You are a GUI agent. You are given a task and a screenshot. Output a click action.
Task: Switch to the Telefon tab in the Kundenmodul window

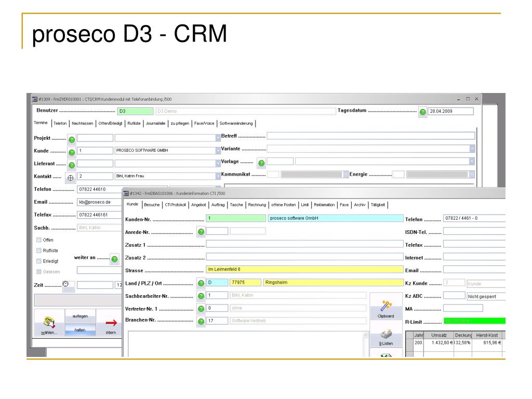[60, 124]
